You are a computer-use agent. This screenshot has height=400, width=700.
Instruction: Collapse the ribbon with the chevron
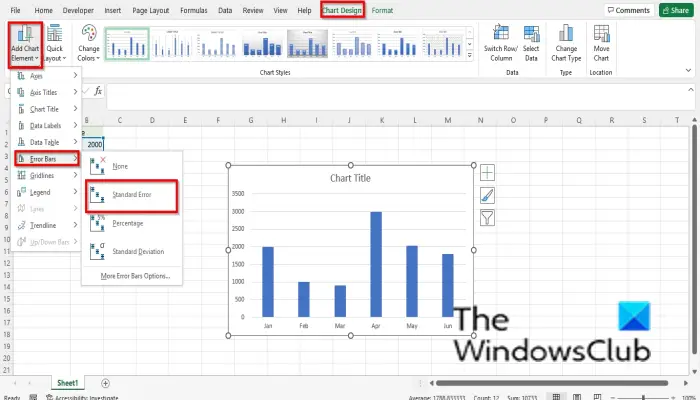click(688, 71)
